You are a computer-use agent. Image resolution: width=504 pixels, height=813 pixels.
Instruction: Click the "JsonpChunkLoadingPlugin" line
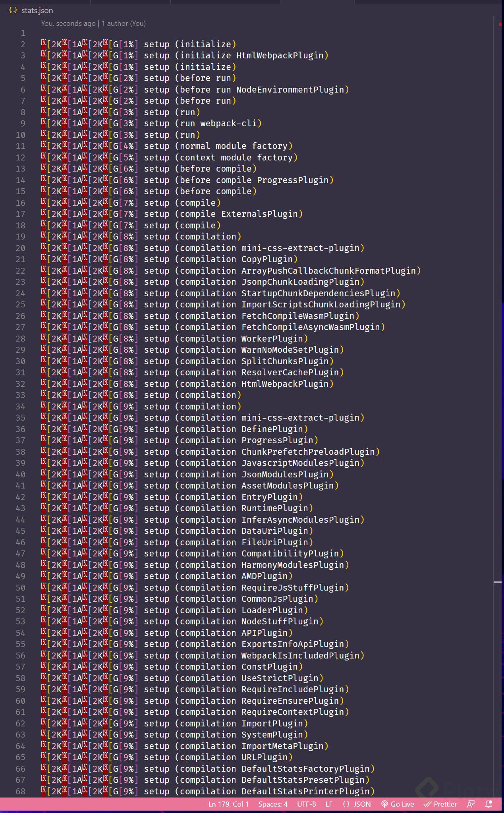point(203,282)
